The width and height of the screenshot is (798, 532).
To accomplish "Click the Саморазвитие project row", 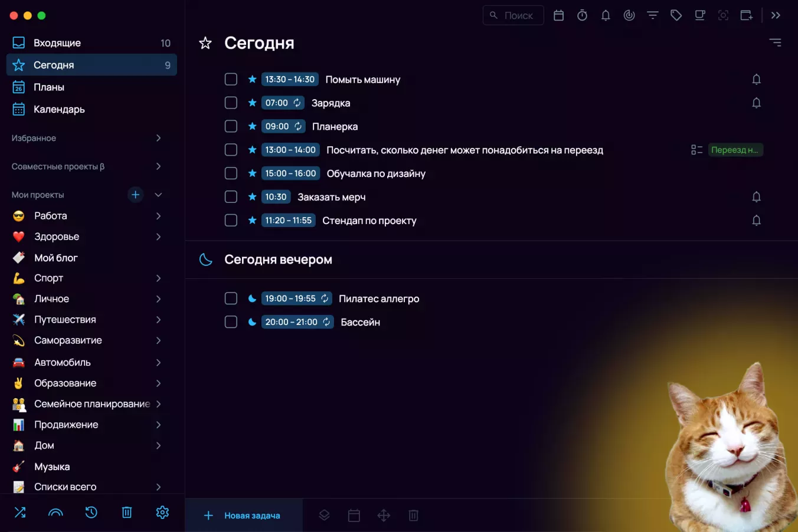I will tap(91, 340).
